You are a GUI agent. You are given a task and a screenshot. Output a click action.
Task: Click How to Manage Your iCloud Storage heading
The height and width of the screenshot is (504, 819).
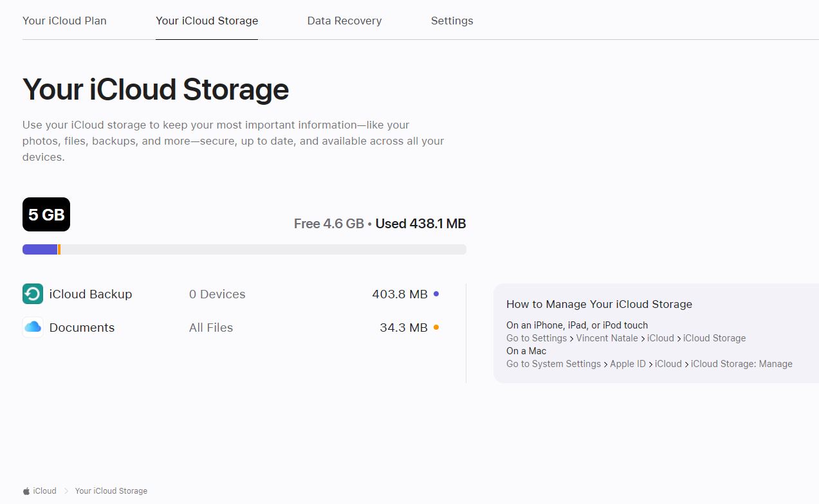[x=599, y=304]
